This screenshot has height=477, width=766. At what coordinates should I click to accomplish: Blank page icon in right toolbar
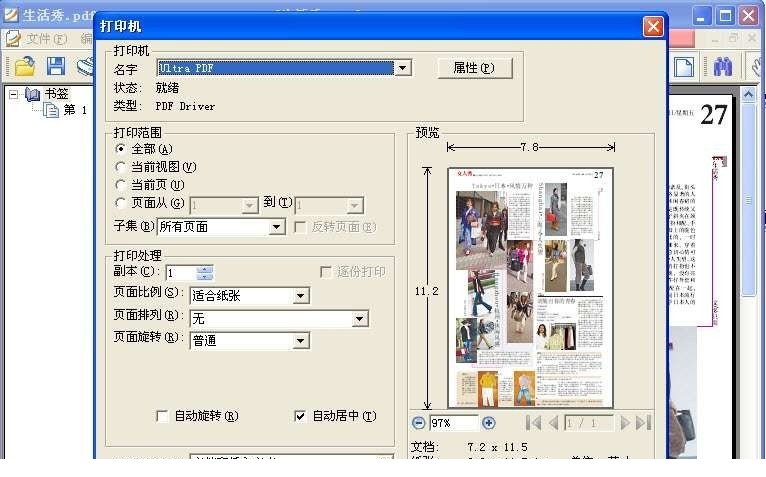683,67
